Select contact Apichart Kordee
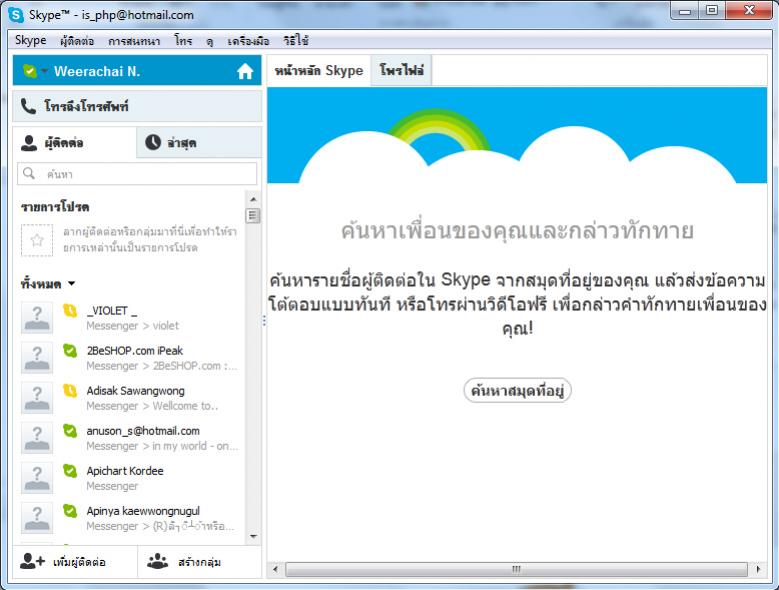Image resolution: width=779 pixels, height=590 pixels. (x=131, y=478)
